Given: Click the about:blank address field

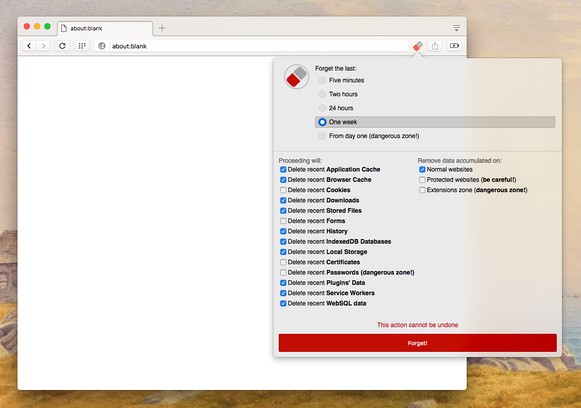Looking at the screenshot, I should 252,46.
